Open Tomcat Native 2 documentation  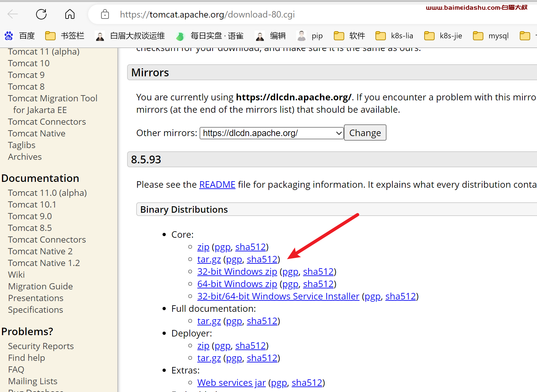coord(40,251)
